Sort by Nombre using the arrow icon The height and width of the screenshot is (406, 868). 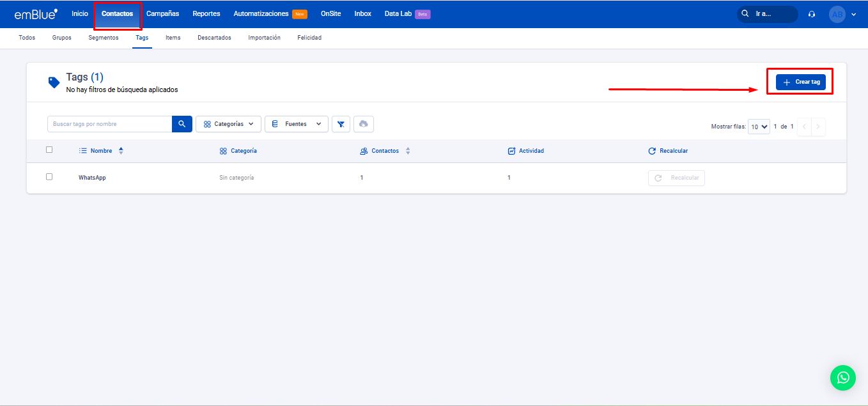coord(121,151)
